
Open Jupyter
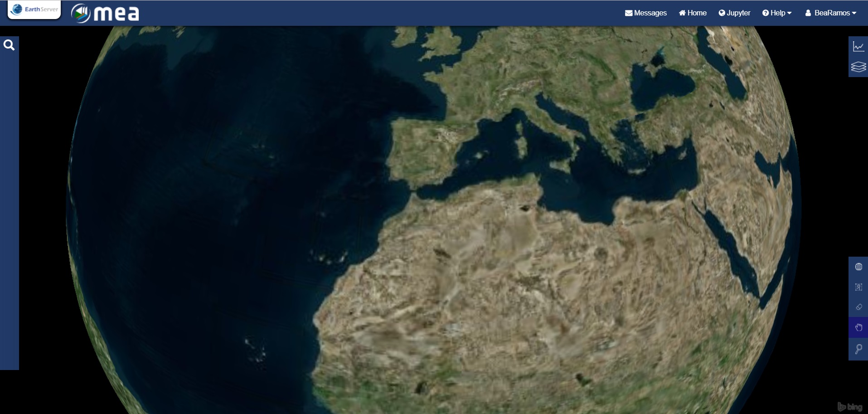click(x=734, y=13)
